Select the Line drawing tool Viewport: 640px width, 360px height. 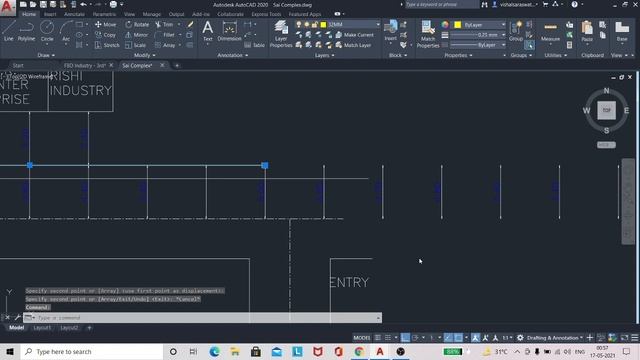point(9,31)
